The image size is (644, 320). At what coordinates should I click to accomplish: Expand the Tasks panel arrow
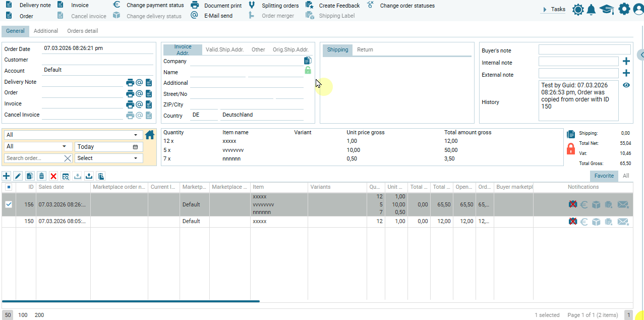click(545, 10)
